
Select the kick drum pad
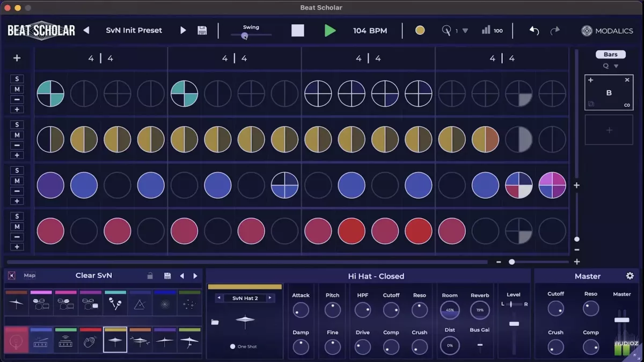point(17,341)
